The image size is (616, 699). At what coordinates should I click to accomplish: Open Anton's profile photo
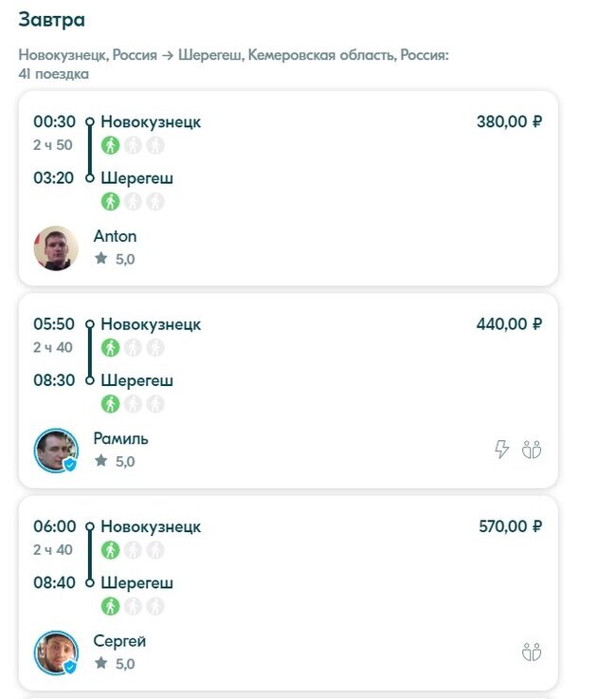click(56, 248)
